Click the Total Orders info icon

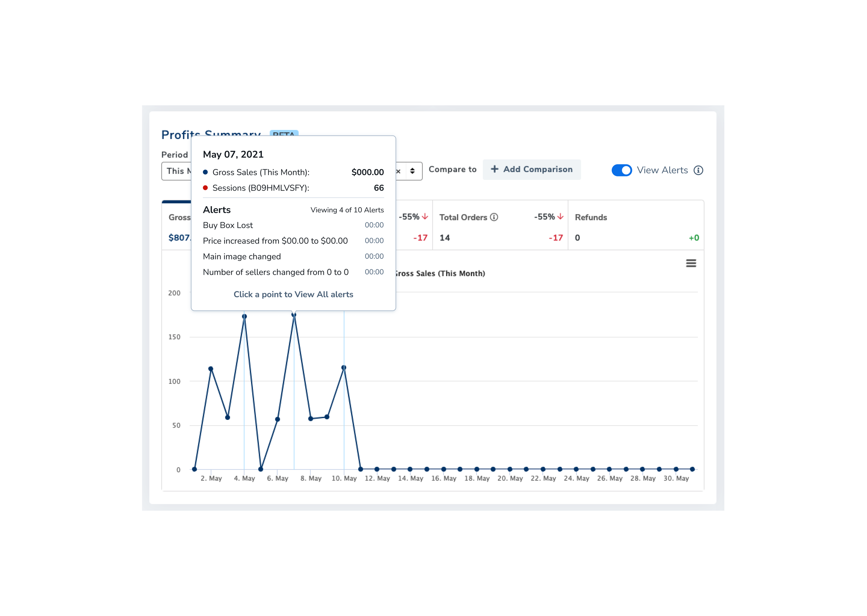493,217
